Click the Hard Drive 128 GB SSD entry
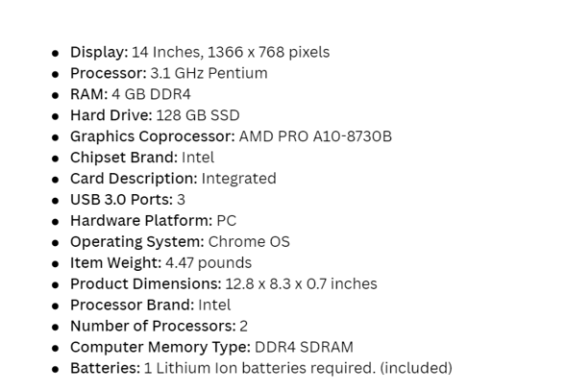The width and height of the screenshot is (566, 392). pyautogui.click(x=155, y=115)
